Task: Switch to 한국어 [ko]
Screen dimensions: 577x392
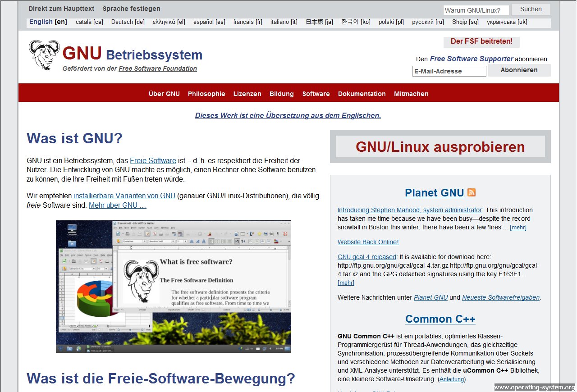Action: click(356, 22)
